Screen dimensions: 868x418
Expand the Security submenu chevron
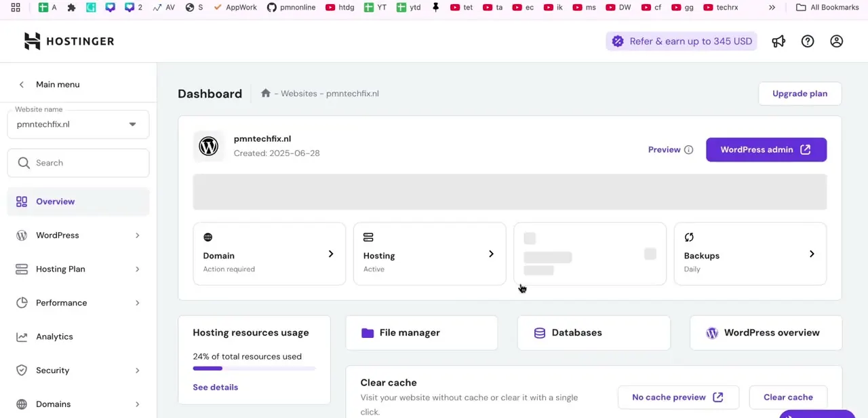point(137,370)
